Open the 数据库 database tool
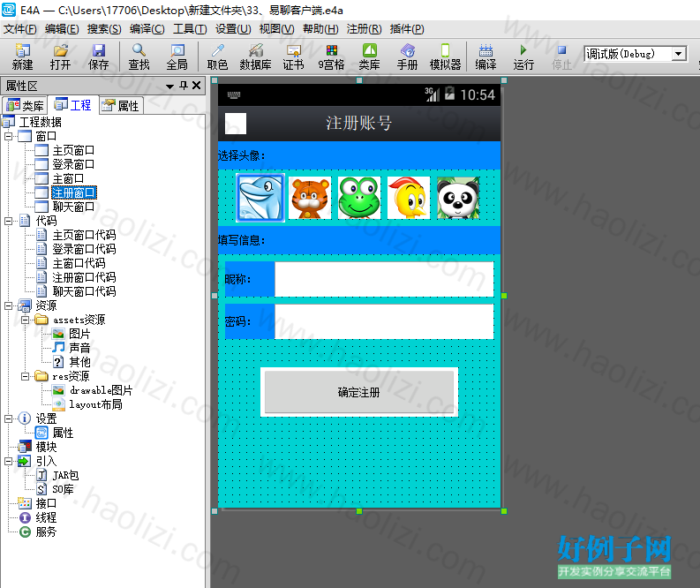This screenshot has width=700, height=588. coord(255,57)
